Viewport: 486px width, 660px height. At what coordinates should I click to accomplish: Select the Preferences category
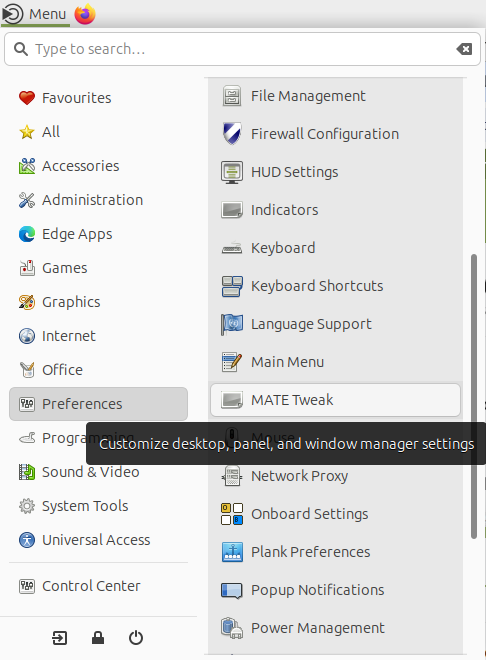98,404
